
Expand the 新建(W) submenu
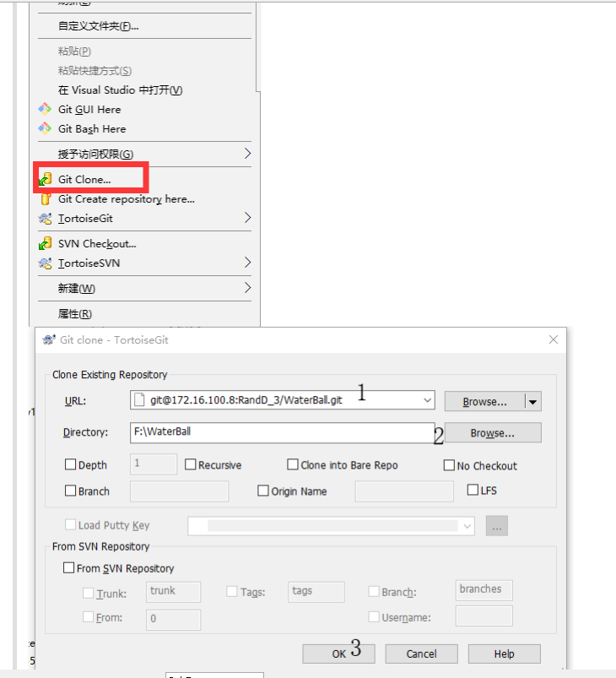click(x=247, y=288)
